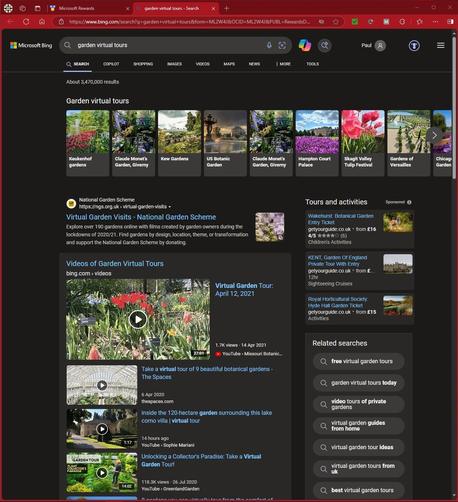
Task: Search related: best virtual garden tours
Action: click(359, 490)
